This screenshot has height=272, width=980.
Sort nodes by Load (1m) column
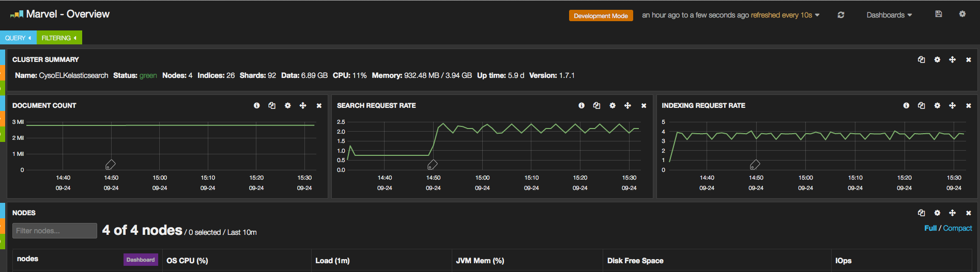332,261
